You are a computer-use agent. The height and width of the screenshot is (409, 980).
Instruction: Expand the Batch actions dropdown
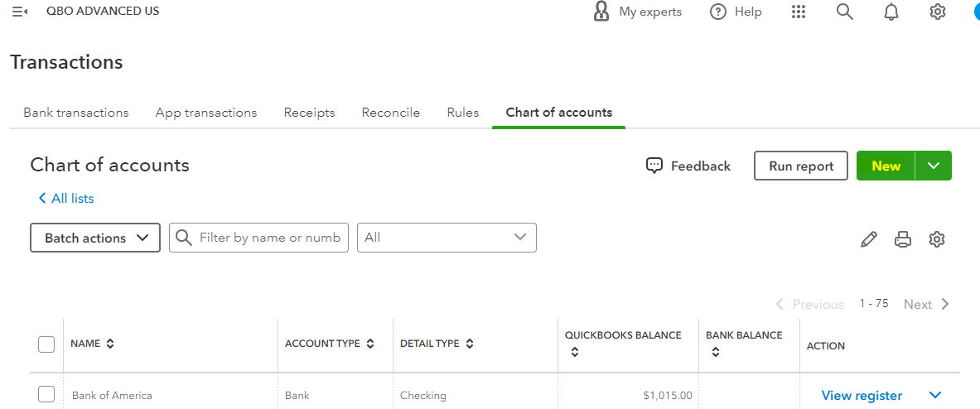pyautogui.click(x=95, y=238)
